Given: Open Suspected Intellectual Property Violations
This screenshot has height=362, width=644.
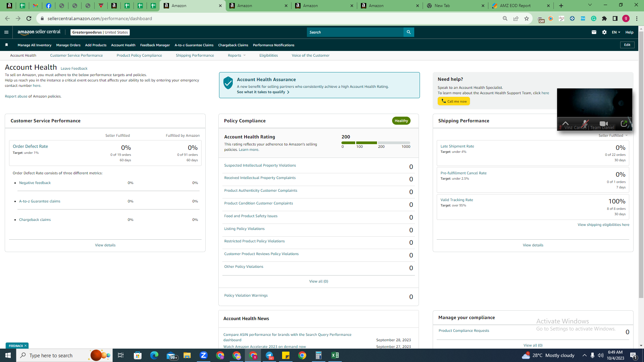Looking at the screenshot, I should [260, 165].
